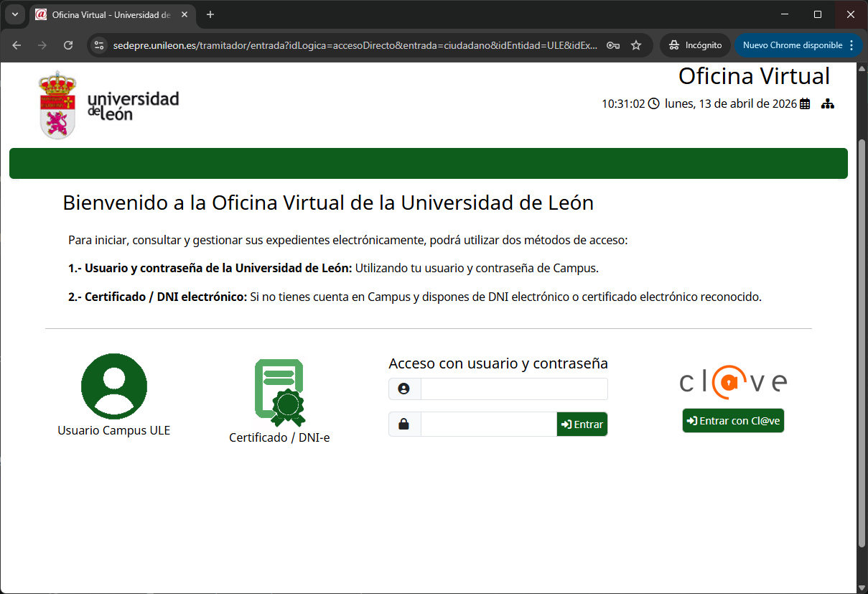Click the '2.- Certificado / DNI electrónico:' bold text

point(158,297)
